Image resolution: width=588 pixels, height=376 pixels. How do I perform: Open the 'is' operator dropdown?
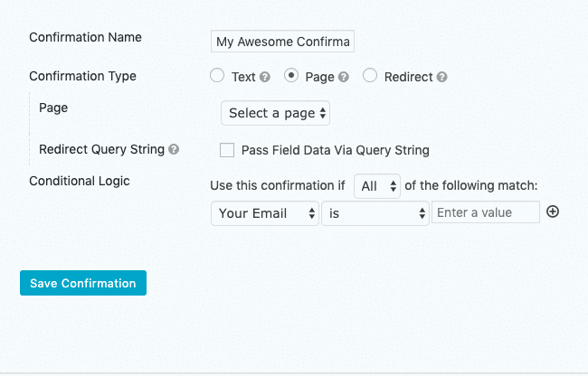(x=375, y=213)
